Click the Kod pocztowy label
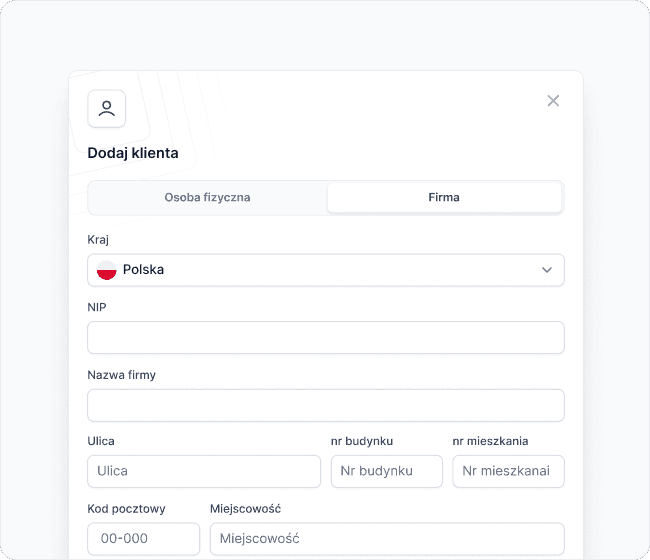 [127, 508]
